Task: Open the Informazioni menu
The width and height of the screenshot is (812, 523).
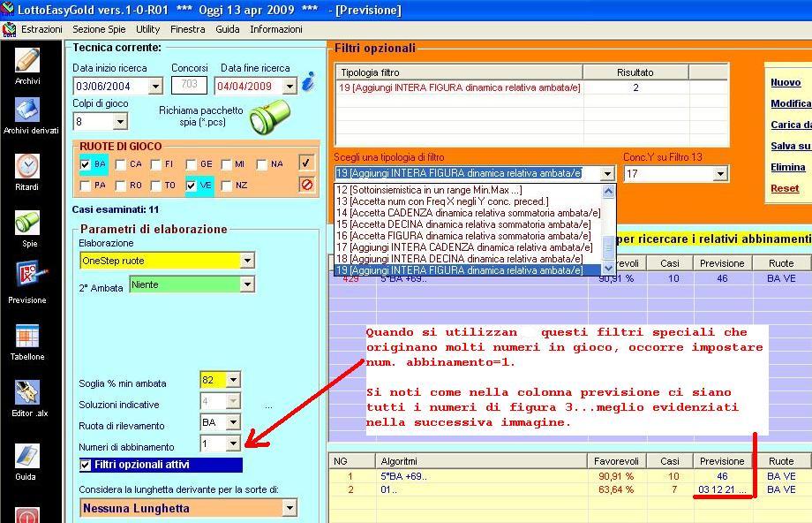Action: point(276,29)
